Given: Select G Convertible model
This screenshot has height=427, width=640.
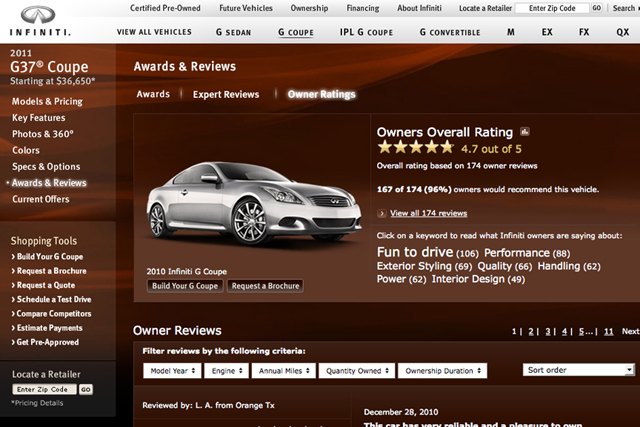Looking at the screenshot, I should point(450,32).
